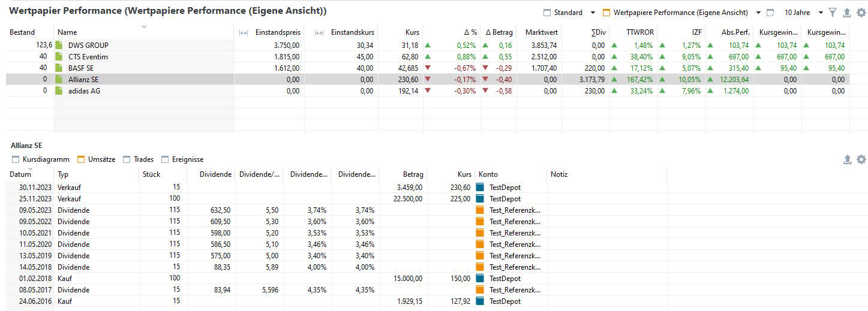Click the new view icon before 10 Jahre
Screen dimensions: 868x311
click(770, 13)
